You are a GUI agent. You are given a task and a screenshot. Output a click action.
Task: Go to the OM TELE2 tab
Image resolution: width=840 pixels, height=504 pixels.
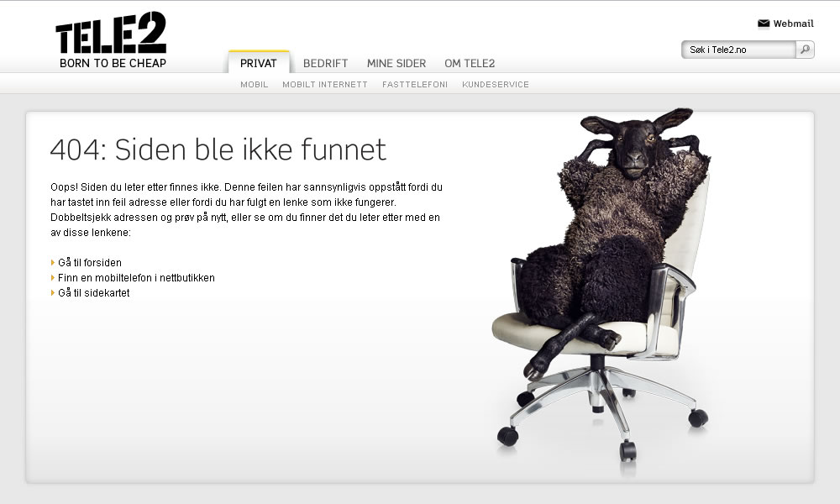click(x=470, y=63)
